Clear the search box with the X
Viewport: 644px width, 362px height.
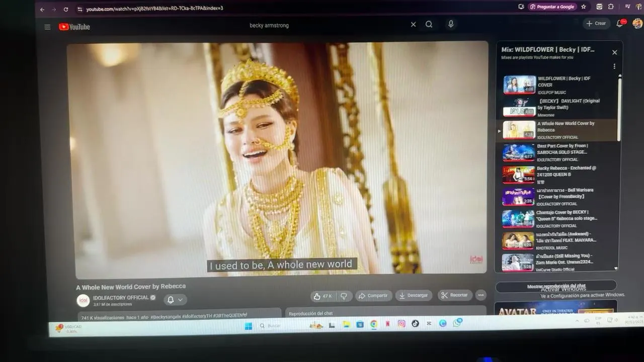tap(413, 24)
